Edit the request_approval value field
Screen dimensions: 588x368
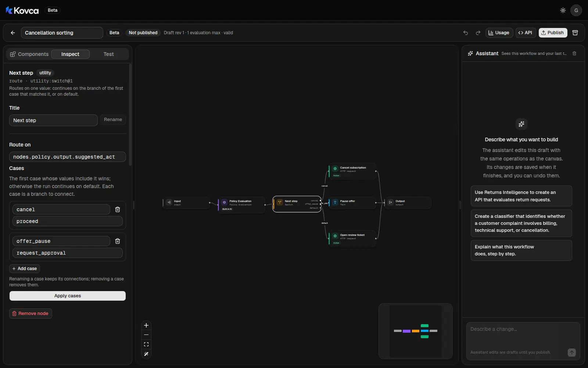pyautogui.click(x=68, y=253)
